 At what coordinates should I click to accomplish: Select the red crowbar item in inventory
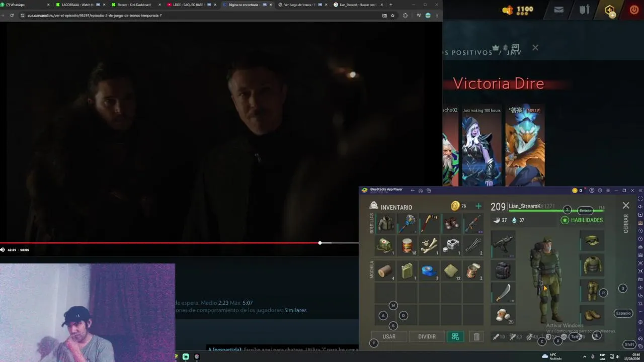click(x=429, y=223)
